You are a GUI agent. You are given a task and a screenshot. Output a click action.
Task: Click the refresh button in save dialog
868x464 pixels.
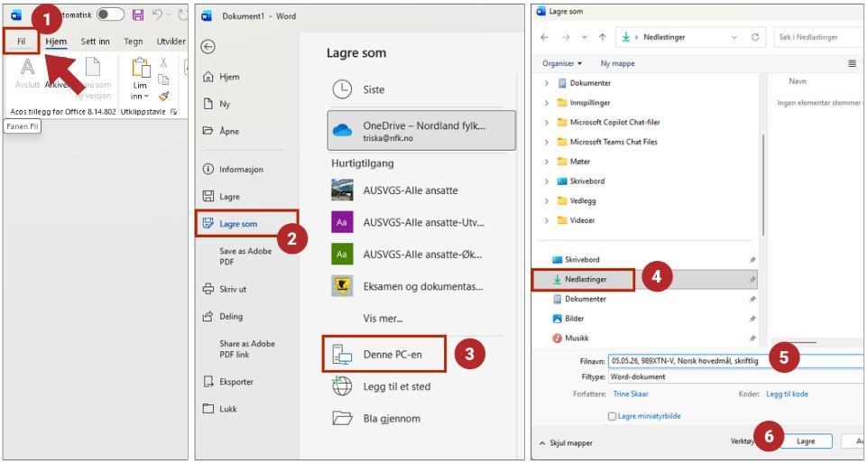[x=754, y=37]
